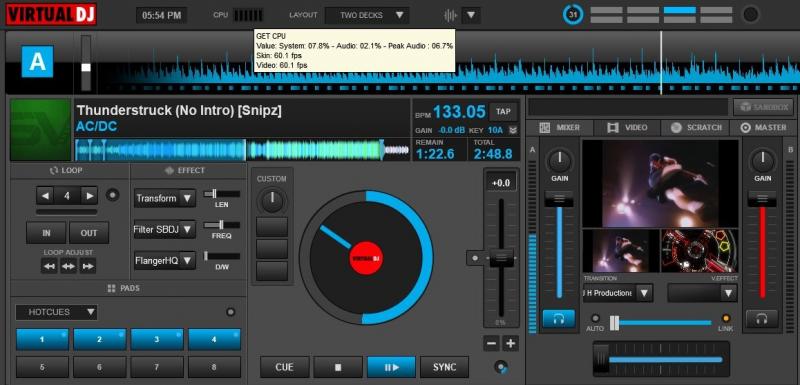800x385 pixels.
Task: Click the CUE button
Action: (x=284, y=367)
